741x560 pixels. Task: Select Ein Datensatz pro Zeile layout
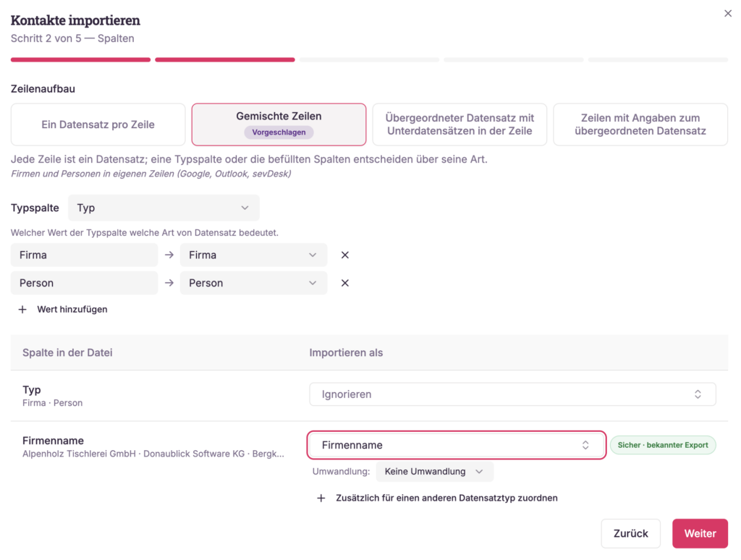click(x=98, y=124)
